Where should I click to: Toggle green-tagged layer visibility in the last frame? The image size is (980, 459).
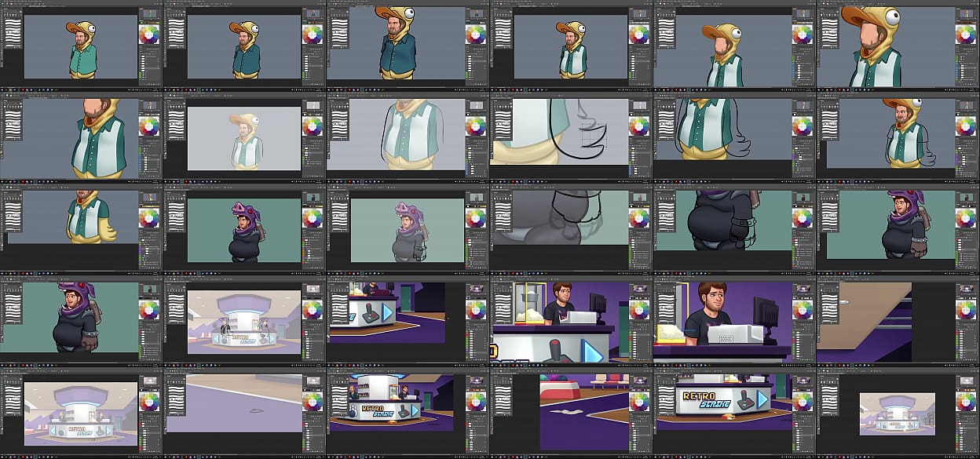957,424
